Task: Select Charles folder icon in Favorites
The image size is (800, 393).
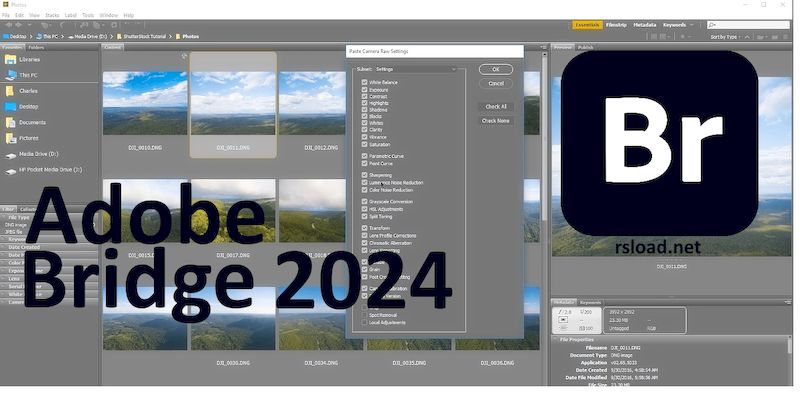Action: click(x=10, y=91)
